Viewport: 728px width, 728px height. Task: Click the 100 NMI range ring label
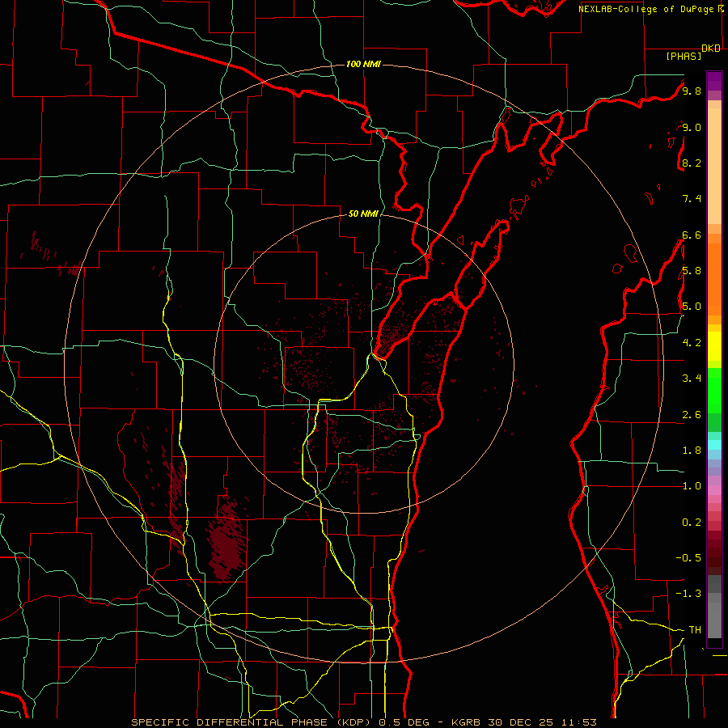pos(363,64)
